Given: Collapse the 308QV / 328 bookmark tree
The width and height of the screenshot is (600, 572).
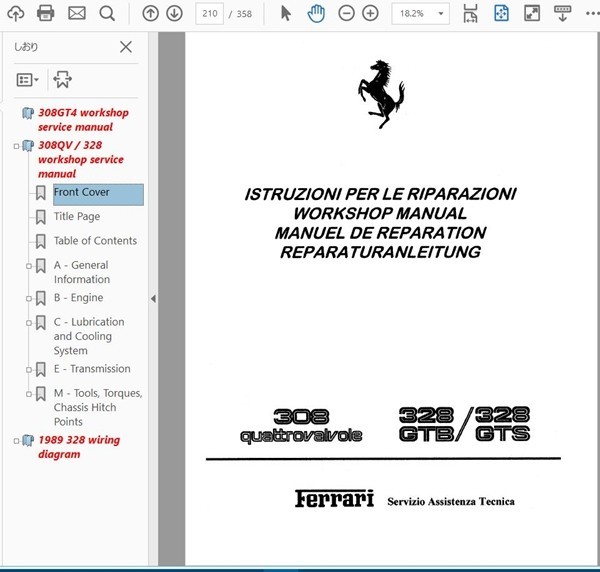Looking at the screenshot, I should 16,146.
